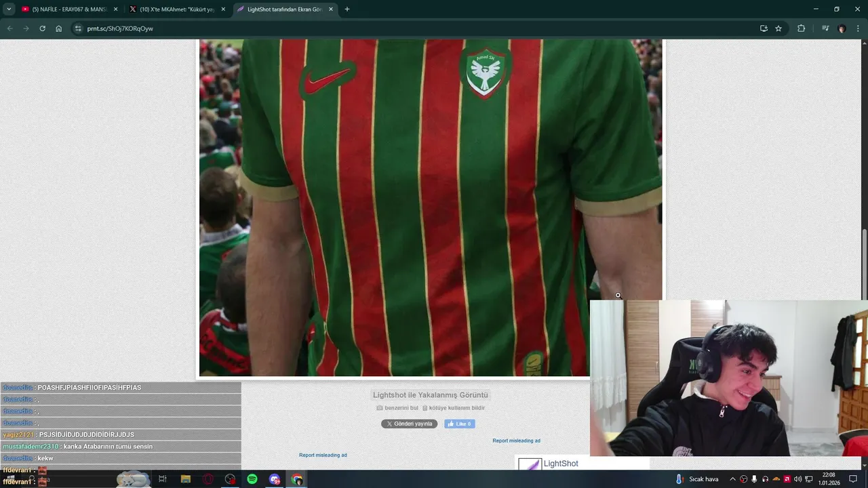This screenshot has height=488, width=868.
Task: Open the media control icon
Action: pos(825,28)
